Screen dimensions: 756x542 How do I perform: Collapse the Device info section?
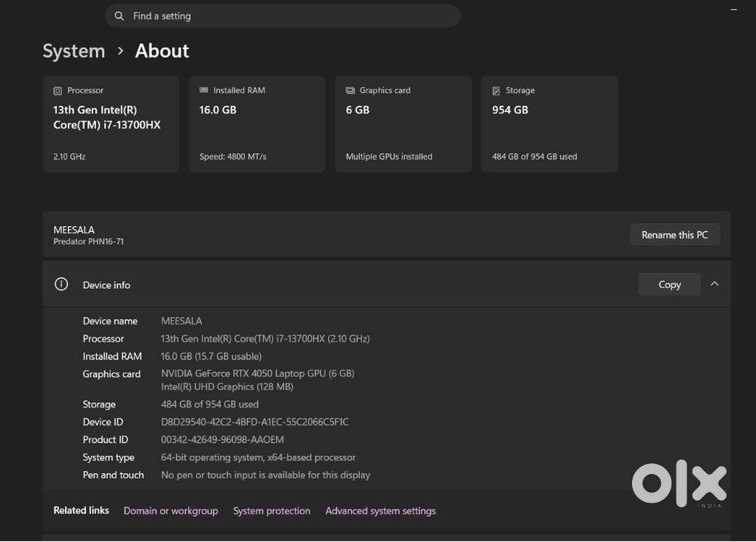tap(714, 284)
